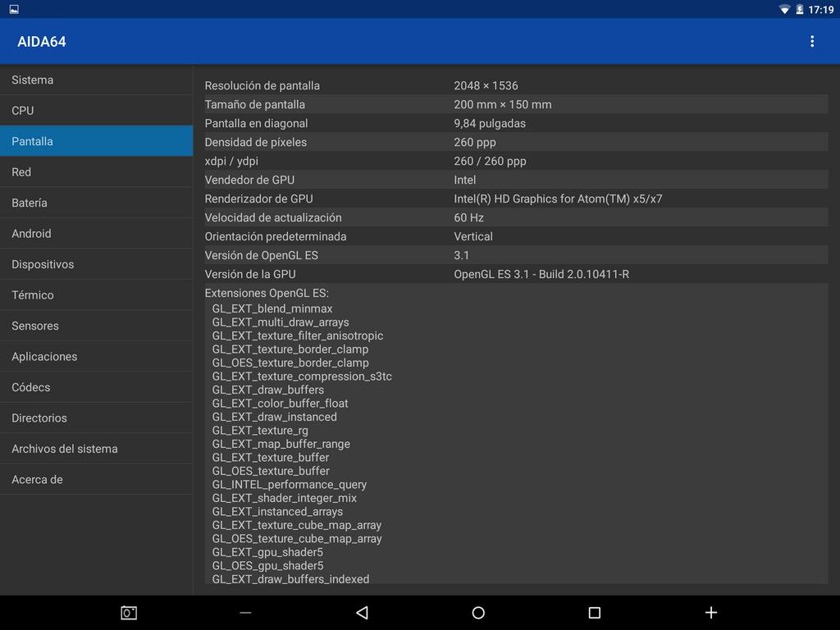The width and height of the screenshot is (840, 630).
Task: Select the value 60 Hz
Action: pos(468,217)
